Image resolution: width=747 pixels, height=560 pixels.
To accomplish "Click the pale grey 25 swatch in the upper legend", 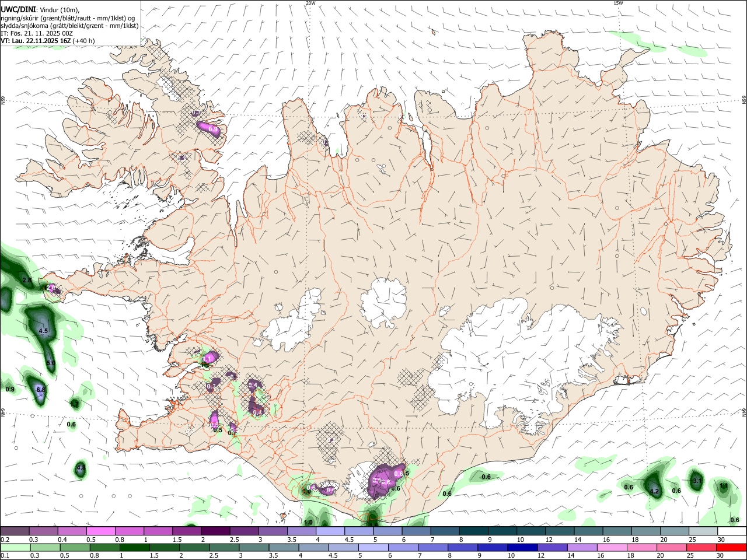I will tap(703, 531).
